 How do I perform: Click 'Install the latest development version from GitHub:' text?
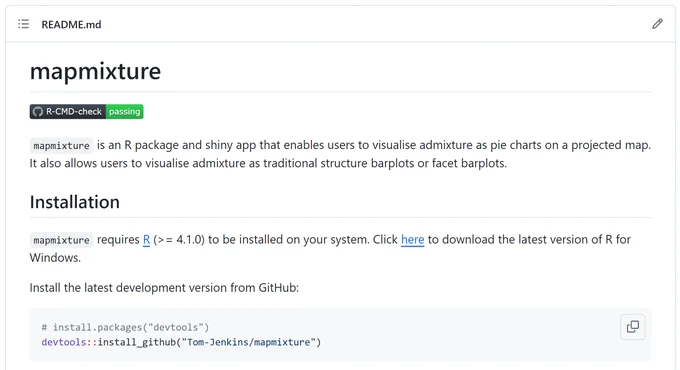pos(164,288)
